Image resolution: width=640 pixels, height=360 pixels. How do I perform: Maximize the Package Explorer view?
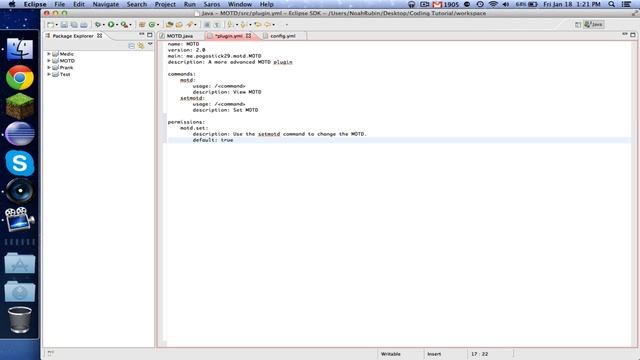point(150,35)
